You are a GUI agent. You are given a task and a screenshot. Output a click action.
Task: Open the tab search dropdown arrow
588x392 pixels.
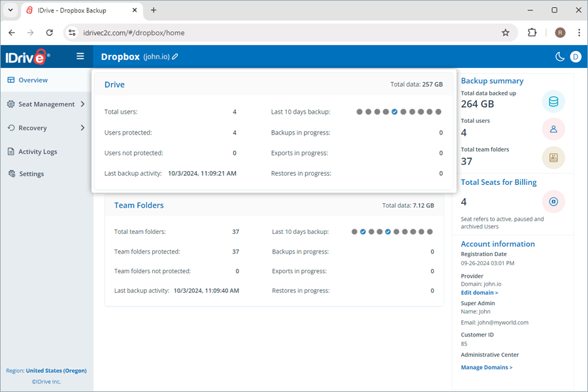click(x=10, y=10)
